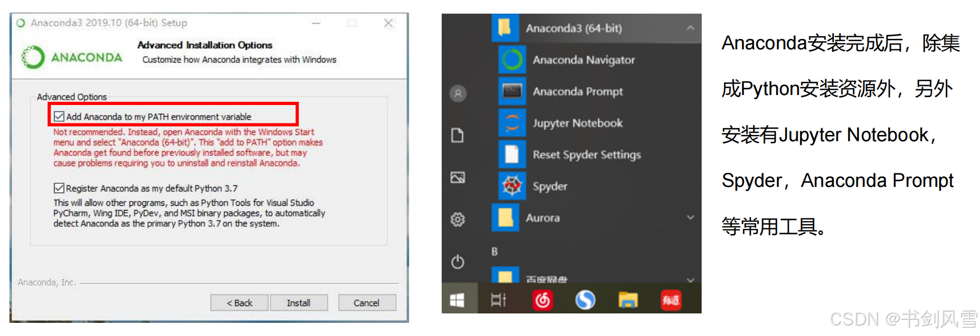Image resolution: width=980 pixels, height=336 pixels.
Task: Click the Install button
Action: (x=298, y=303)
